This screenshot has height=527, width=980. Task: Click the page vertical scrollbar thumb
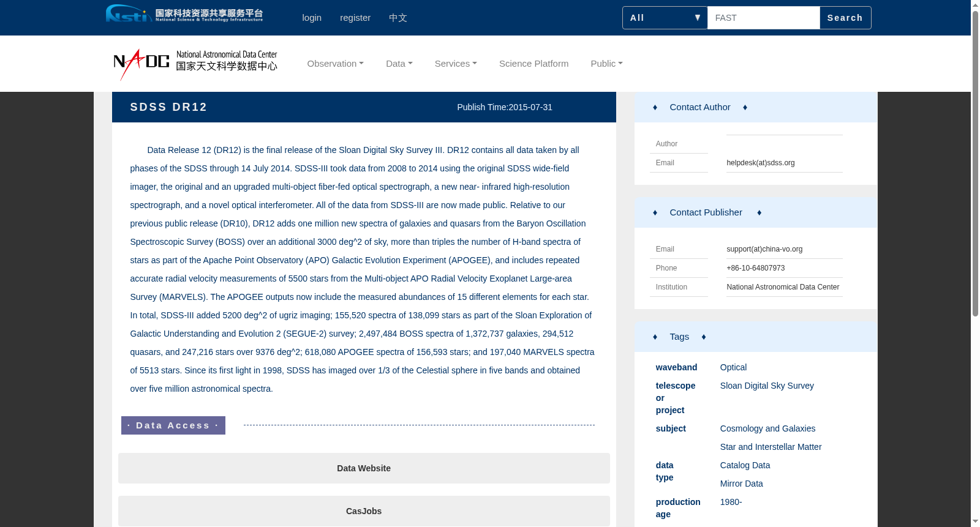click(975, 163)
